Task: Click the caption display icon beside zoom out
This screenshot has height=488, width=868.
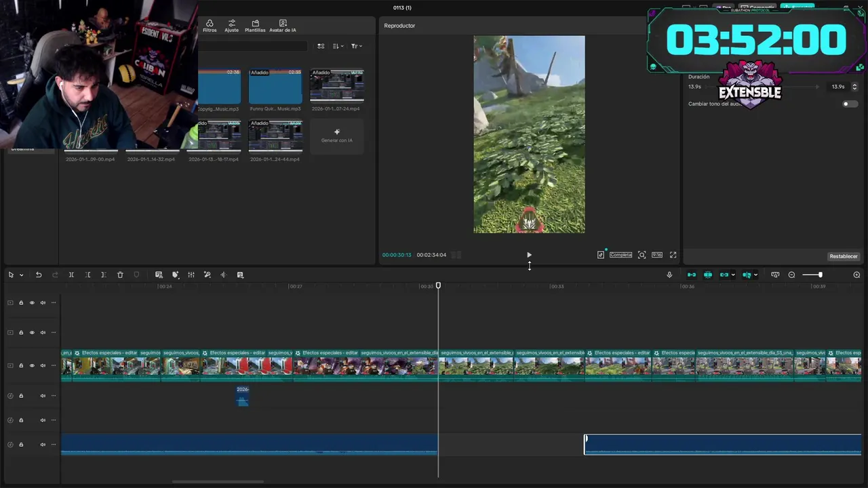Action: click(775, 274)
